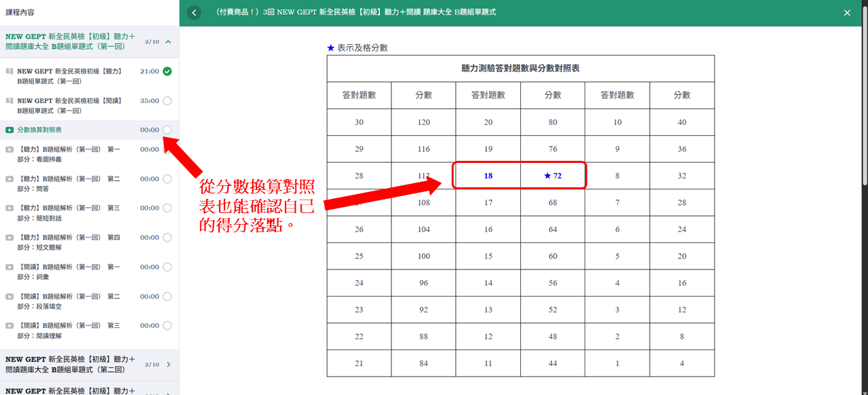Image resolution: width=868 pixels, height=395 pixels.
Task: Collapse the 第一回 chapter section
Action: pyautogui.click(x=168, y=41)
